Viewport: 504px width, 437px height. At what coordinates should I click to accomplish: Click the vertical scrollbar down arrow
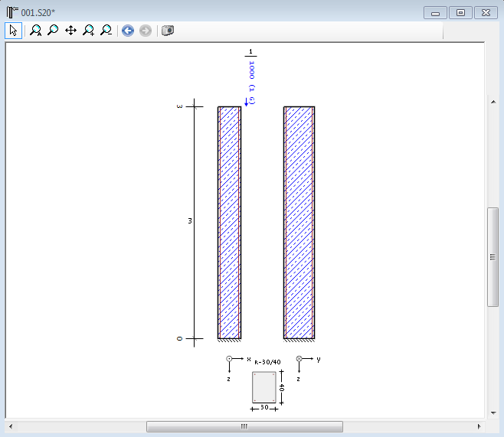(493, 413)
